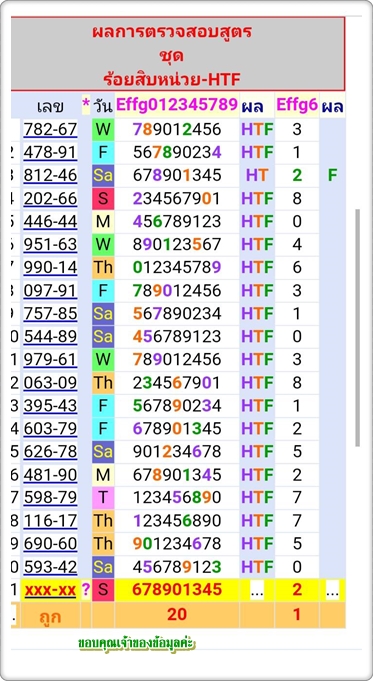Select the Th day cell for 990-14
The image size is (373, 681).
103,268
